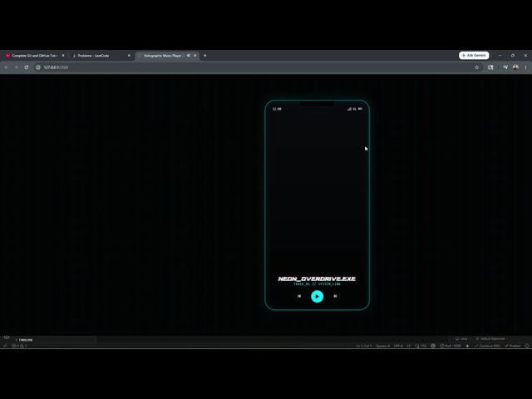Viewport: 532px width, 399px height.
Task: Open the Chrome extensions menu
Action: [x=490, y=67]
